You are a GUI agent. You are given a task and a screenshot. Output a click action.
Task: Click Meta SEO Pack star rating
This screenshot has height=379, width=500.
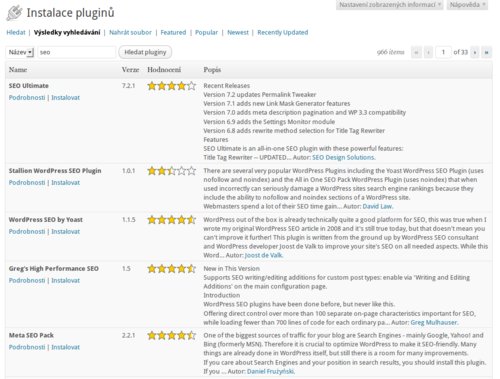tap(171, 335)
